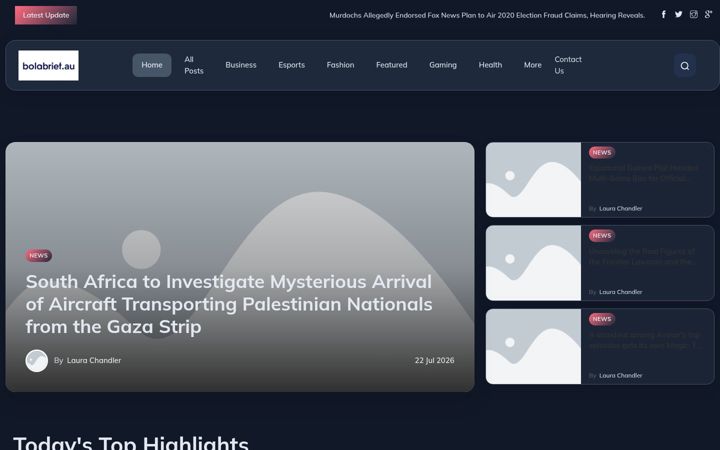The width and height of the screenshot is (720, 450).
Task: Open the Twitter social icon
Action: 678,15
